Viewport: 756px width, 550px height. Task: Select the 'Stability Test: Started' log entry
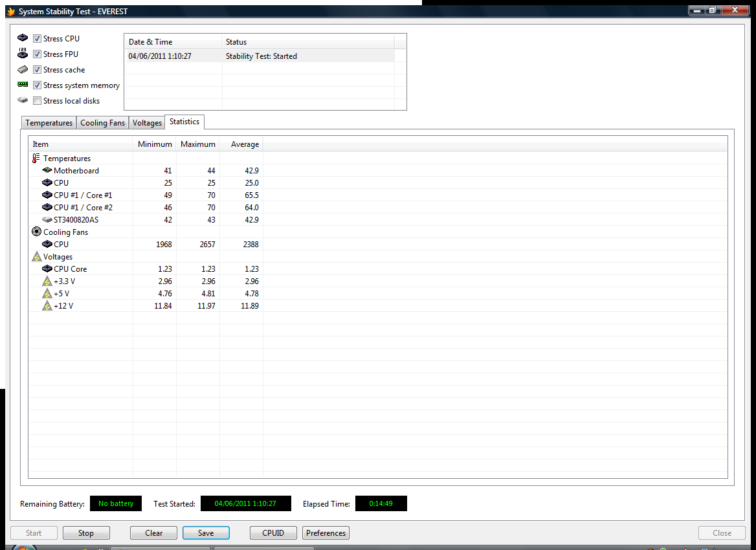261,56
